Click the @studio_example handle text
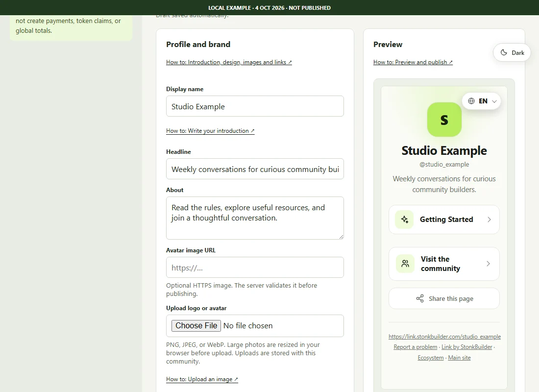The width and height of the screenshot is (539, 392). [444, 164]
